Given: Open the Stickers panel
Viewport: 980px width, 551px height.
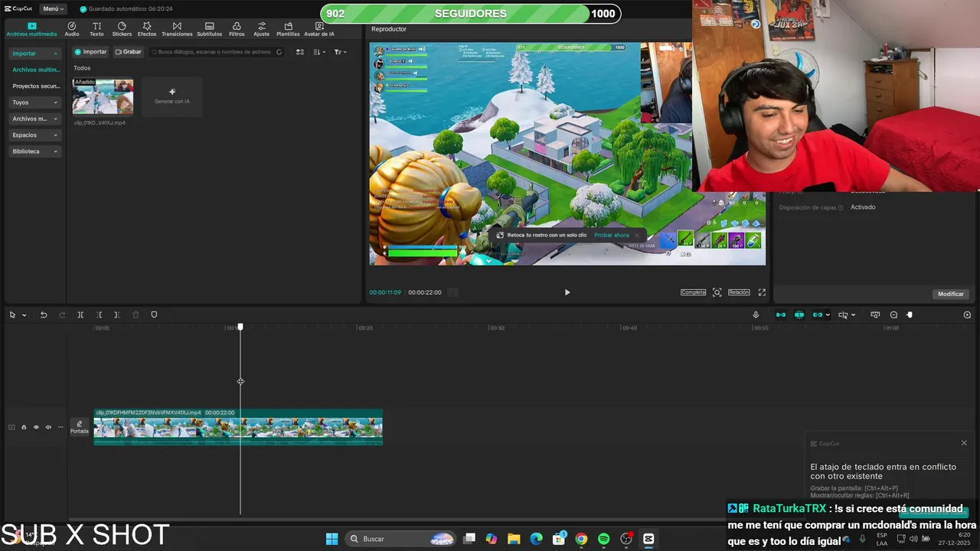Looking at the screenshot, I should coord(122,29).
